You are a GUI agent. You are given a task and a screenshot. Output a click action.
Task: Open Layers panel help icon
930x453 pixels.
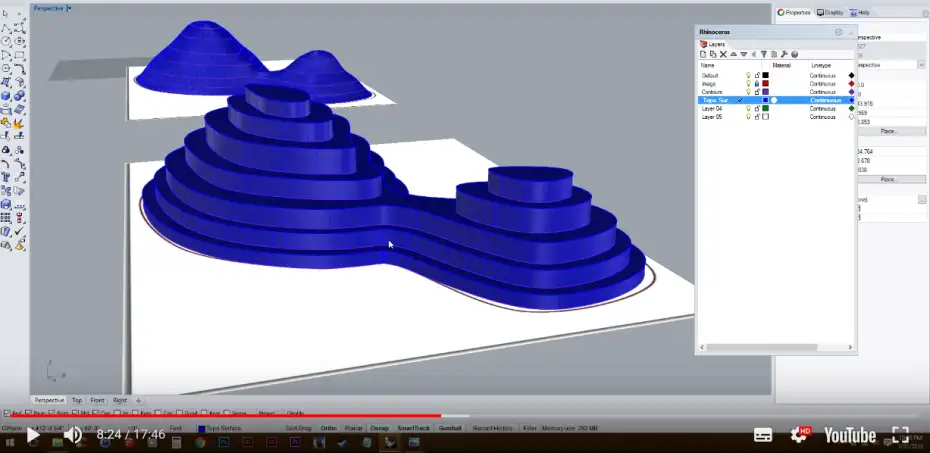coord(795,55)
